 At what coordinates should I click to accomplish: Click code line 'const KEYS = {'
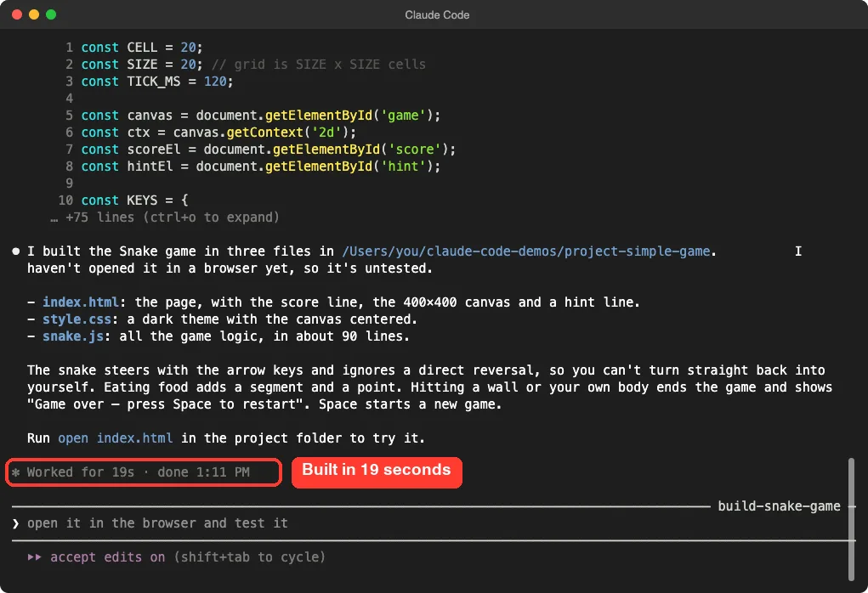tap(134, 200)
